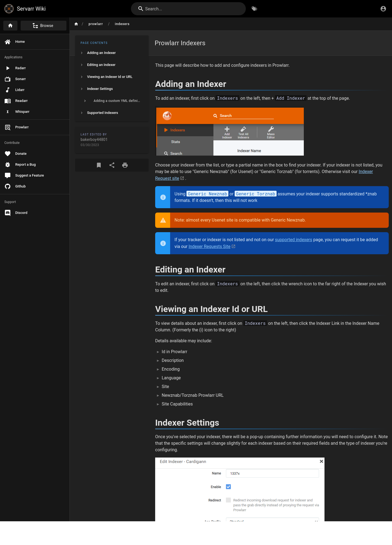Open the user account icon
Screen dimensions: 392x545
[x=383, y=9]
